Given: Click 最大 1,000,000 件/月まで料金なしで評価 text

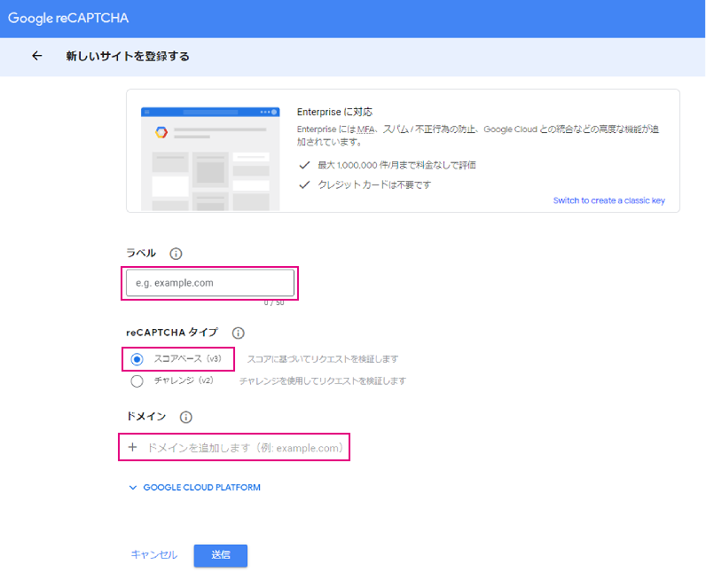Looking at the screenshot, I should click(x=396, y=165).
